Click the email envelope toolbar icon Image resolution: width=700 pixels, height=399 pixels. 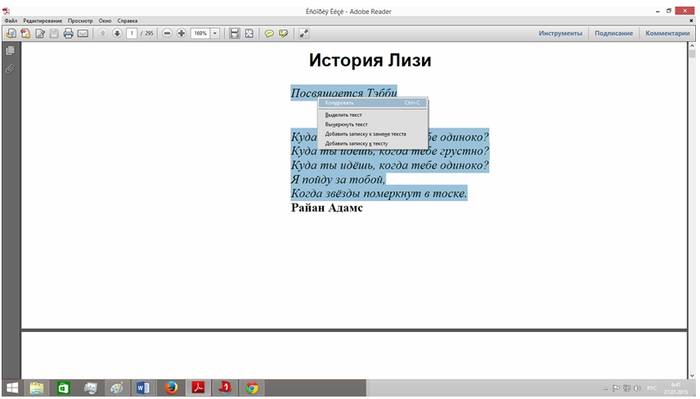(83, 33)
